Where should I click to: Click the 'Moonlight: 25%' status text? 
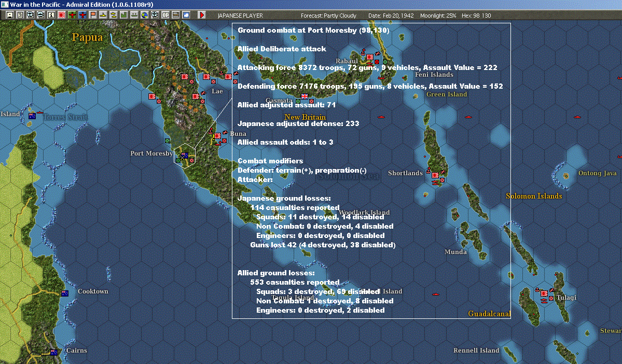point(438,16)
